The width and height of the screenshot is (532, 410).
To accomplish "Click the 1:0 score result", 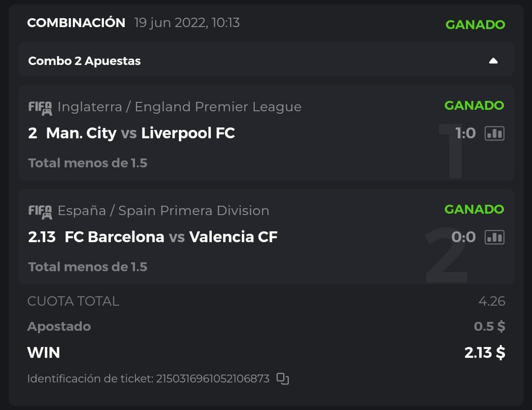I will (465, 133).
